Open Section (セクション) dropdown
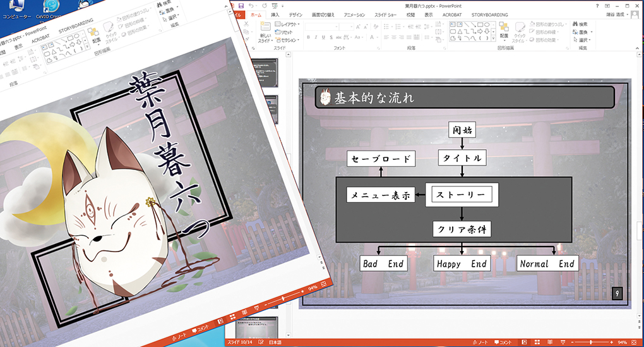Viewport: 644px width, 347px height. coord(287,40)
